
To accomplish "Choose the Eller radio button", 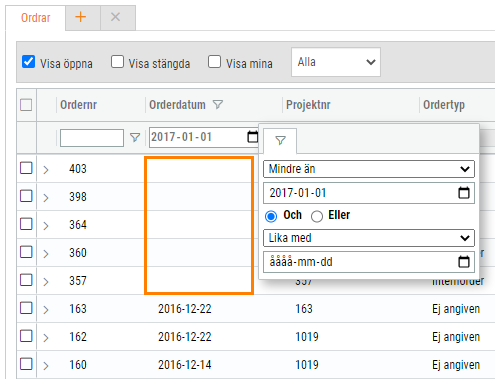I will pos(317,216).
